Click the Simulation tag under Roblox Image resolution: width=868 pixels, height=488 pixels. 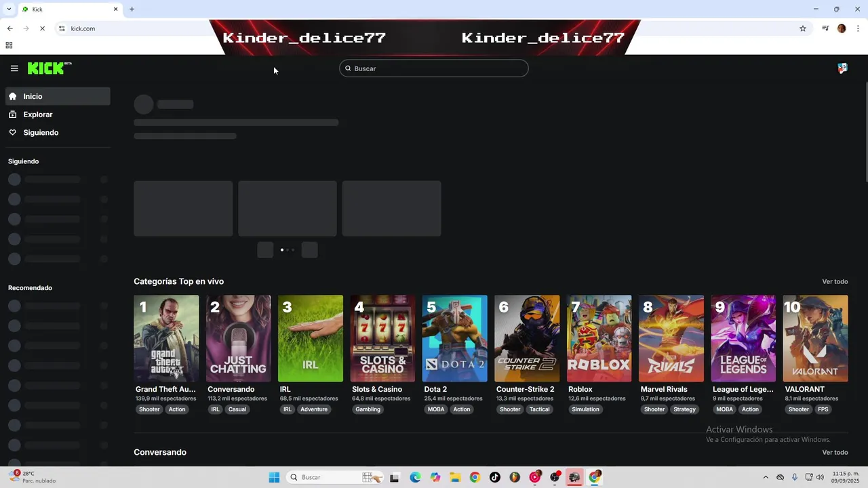click(585, 409)
